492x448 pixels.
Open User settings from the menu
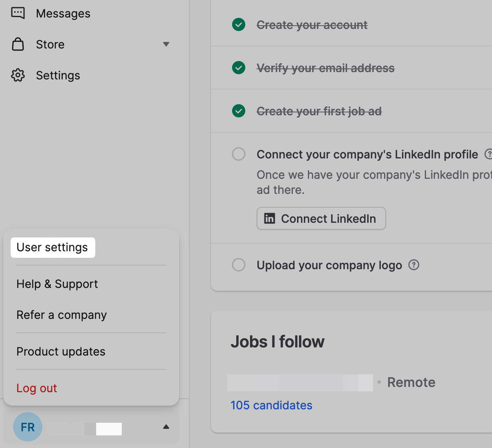(53, 248)
